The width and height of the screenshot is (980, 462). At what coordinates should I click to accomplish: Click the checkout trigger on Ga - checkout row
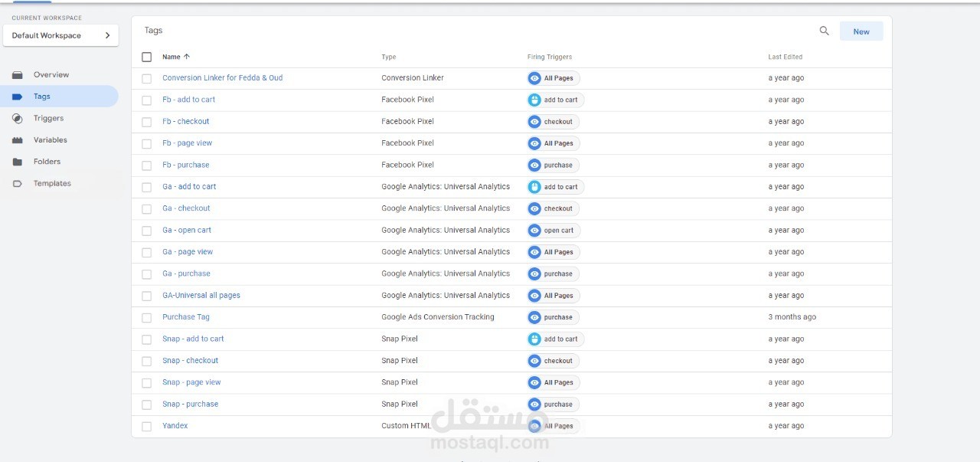point(554,208)
